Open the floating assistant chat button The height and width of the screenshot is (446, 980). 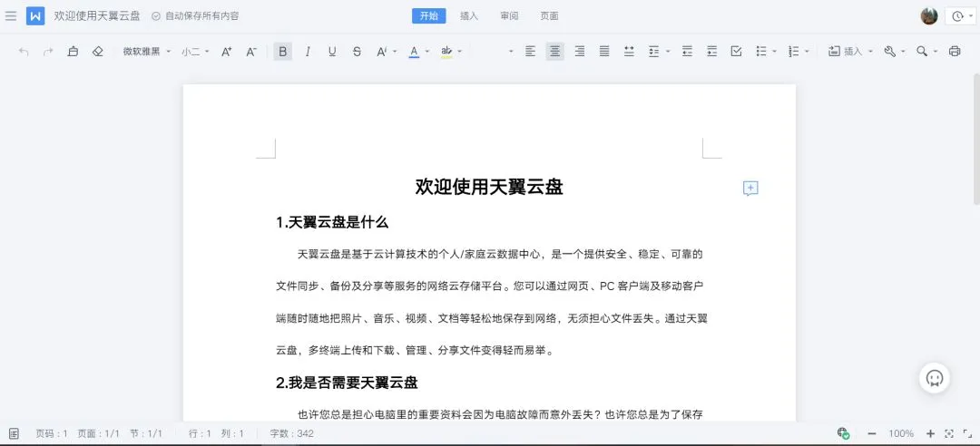coord(935,378)
